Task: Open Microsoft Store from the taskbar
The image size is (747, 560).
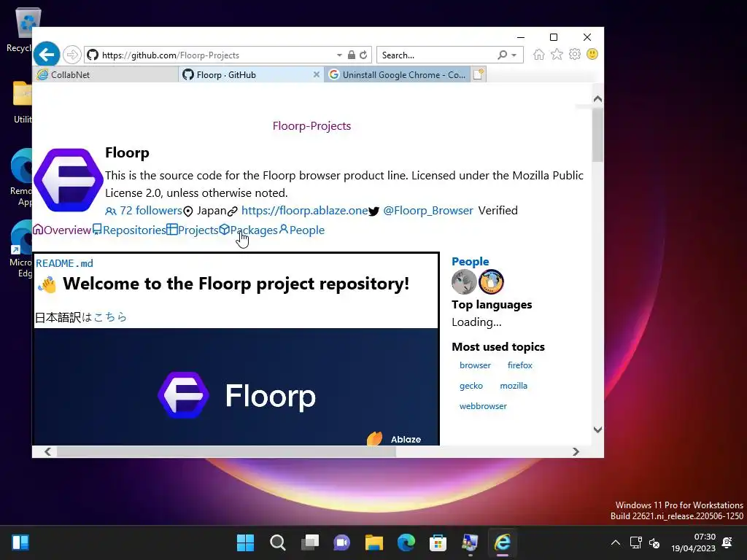Action: point(438,542)
